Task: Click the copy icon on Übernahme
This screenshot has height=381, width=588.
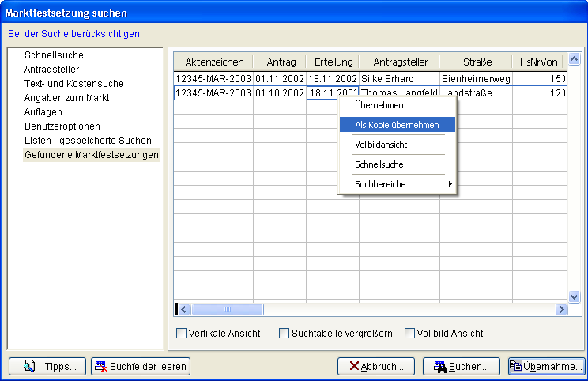Action: (515, 366)
